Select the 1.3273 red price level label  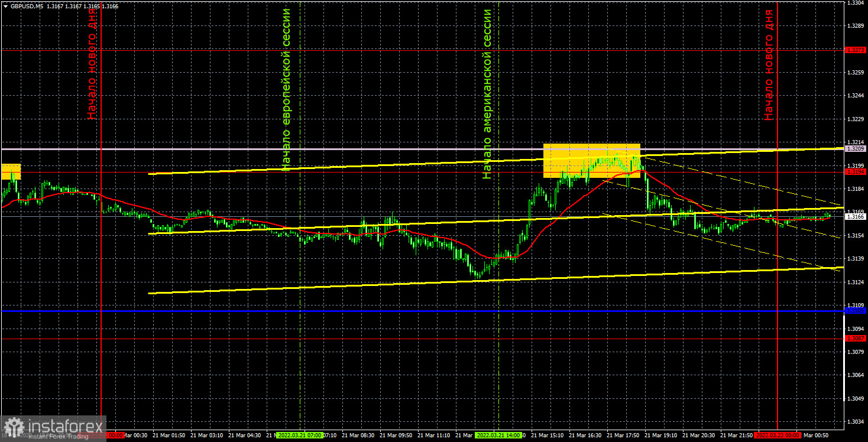tap(854, 50)
